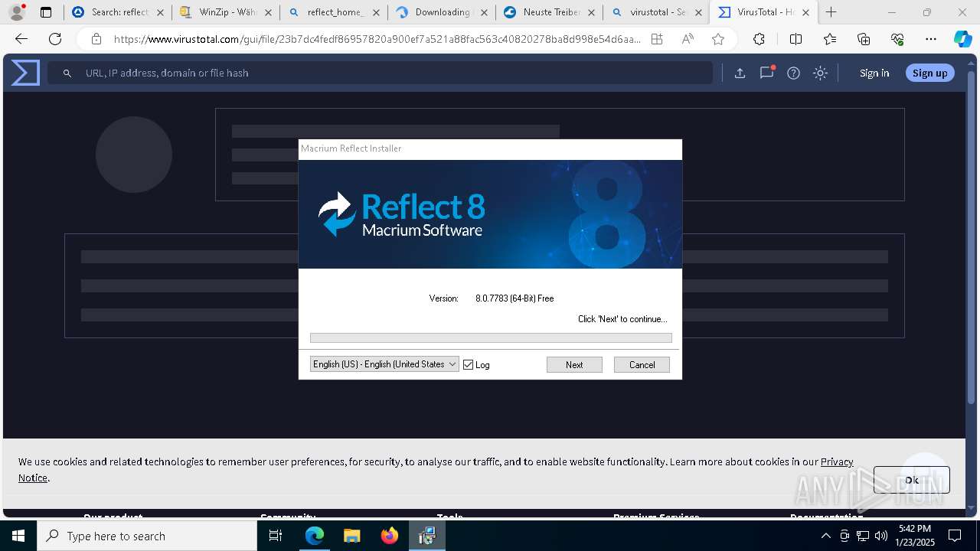Open VirusTotal help icon
This screenshot has width=980, height=551.
(x=793, y=73)
